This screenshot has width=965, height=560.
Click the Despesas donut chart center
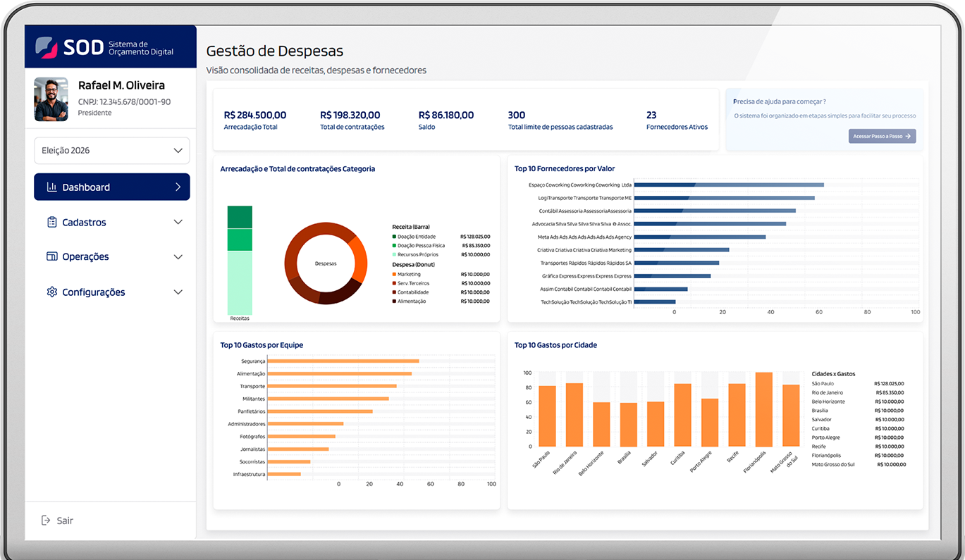[x=326, y=263]
